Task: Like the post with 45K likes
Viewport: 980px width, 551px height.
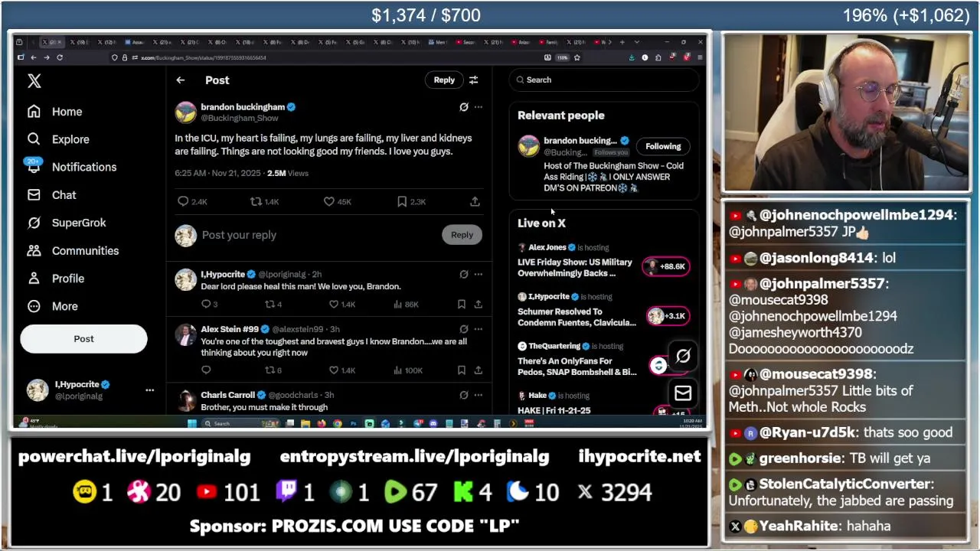Action: [x=328, y=201]
